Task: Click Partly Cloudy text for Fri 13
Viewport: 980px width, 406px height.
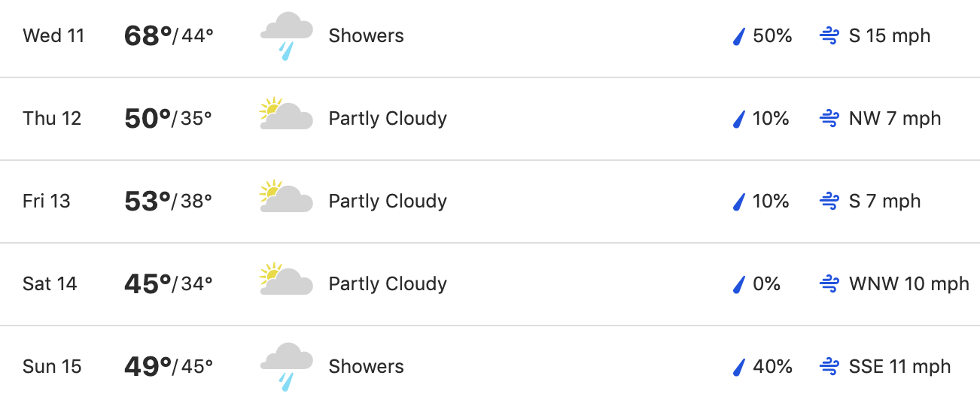Action: 388,201
